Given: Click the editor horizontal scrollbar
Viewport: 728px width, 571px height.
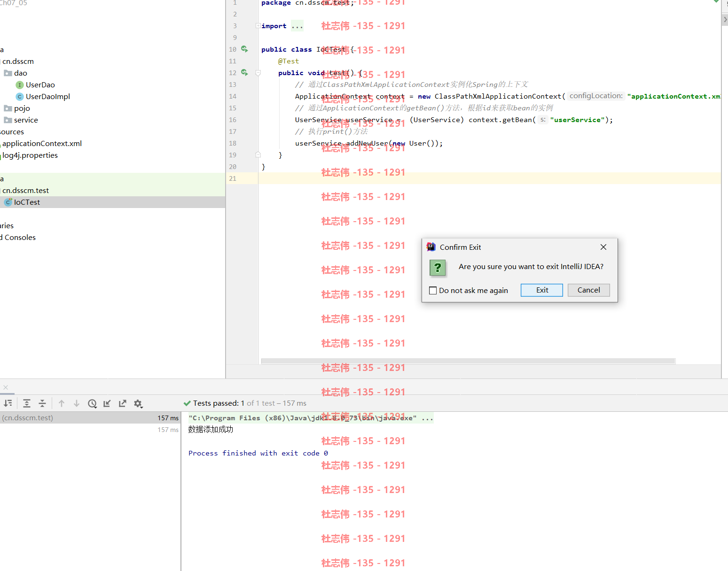Looking at the screenshot, I should [x=468, y=361].
